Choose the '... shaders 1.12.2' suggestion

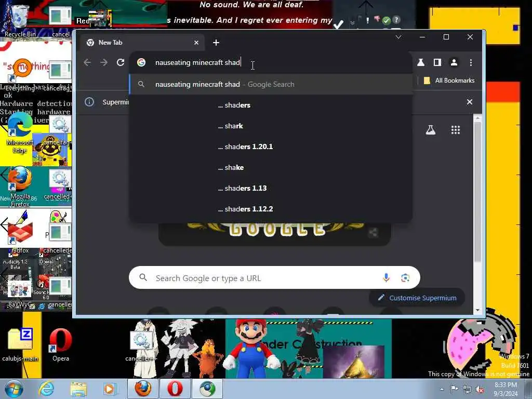tap(271, 209)
